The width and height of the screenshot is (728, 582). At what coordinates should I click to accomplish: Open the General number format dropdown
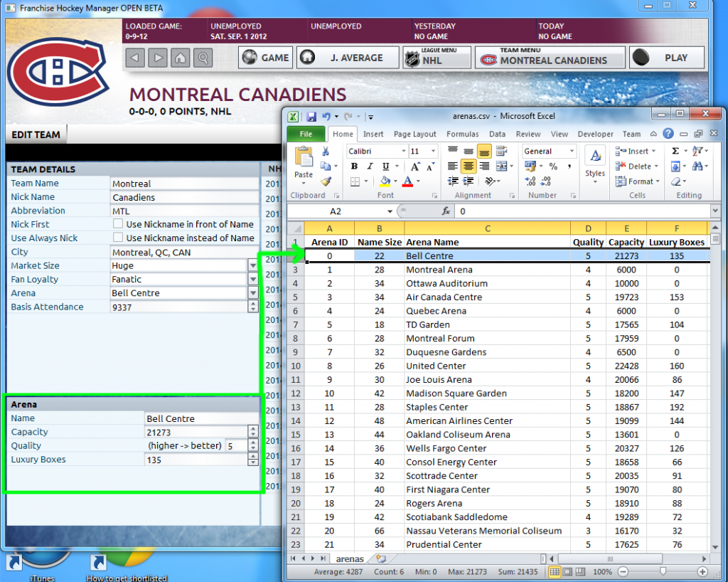click(572, 151)
